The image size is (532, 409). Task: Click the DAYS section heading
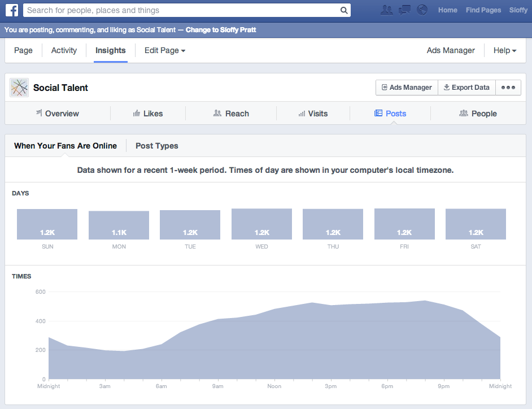[20, 193]
